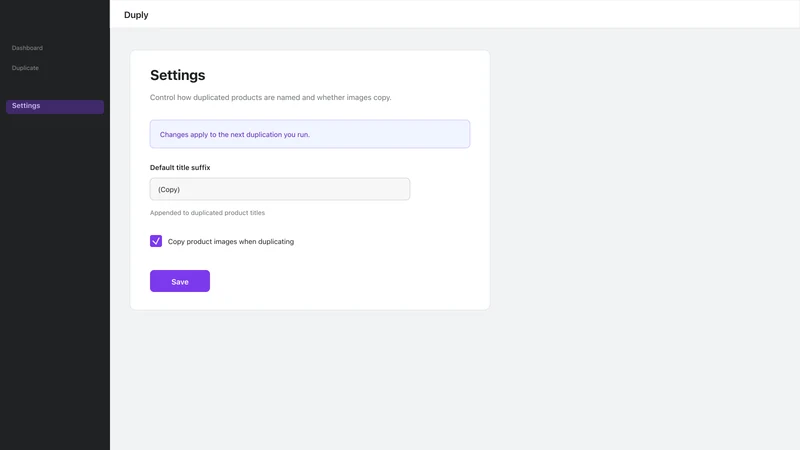This screenshot has width=800, height=450.
Task: Click the phrase 'whether images copy' in description
Action: 354,97
